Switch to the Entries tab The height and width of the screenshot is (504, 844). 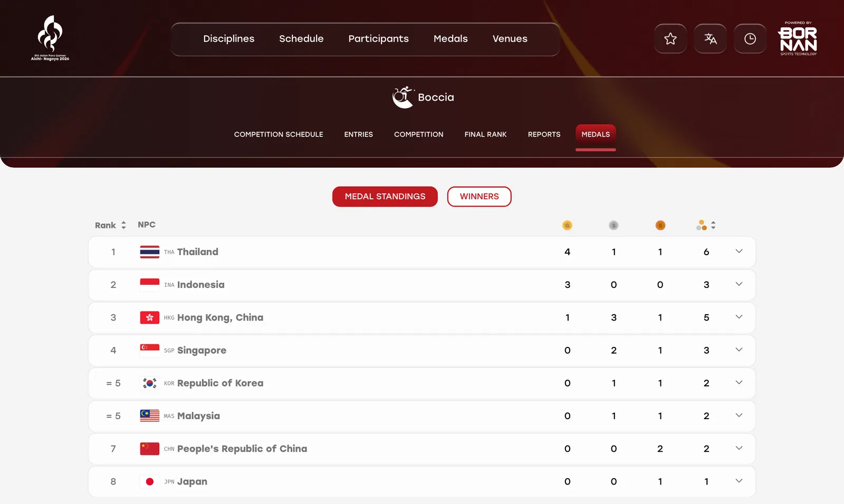point(359,134)
